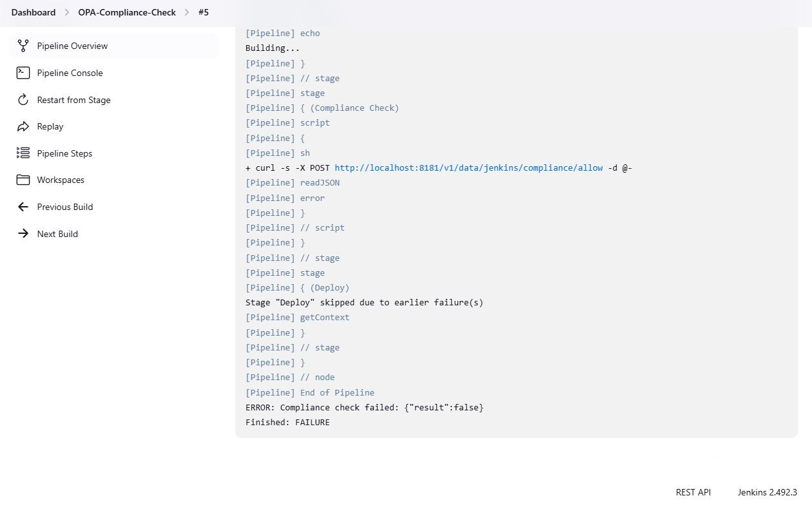
Task: Click the Pipeline Steps list icon
Action: click(23, 153)
